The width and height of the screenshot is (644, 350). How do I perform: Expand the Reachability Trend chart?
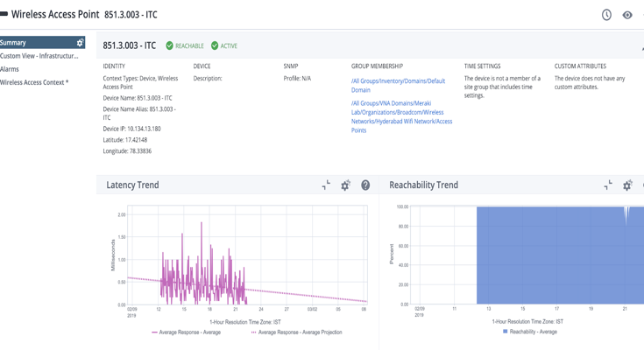coord(608,185)
